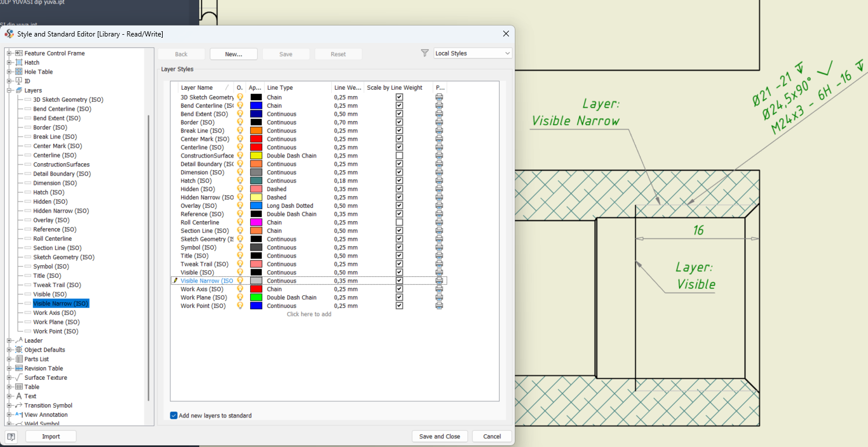Image resolution: width=868 pixels, height=447 pixels.
Task: Click the Surface Texture icon in tree
Action: tap(19, 378)
